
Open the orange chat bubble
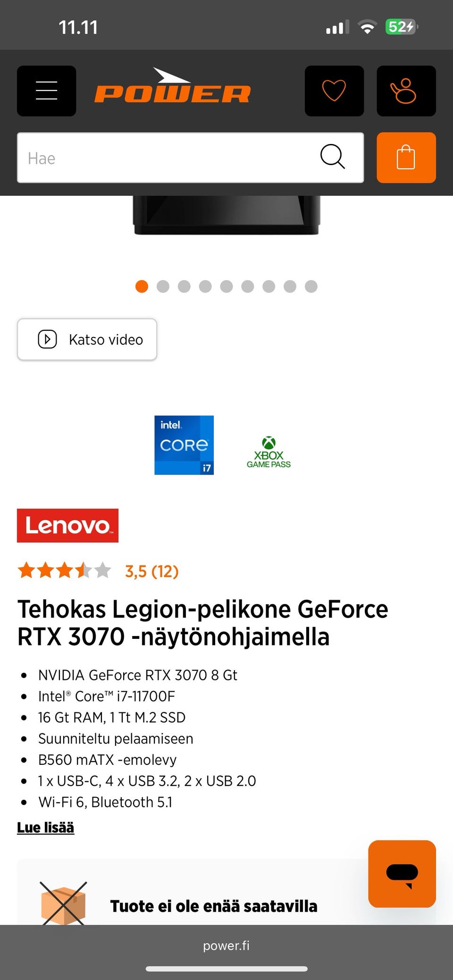[402, 873]
